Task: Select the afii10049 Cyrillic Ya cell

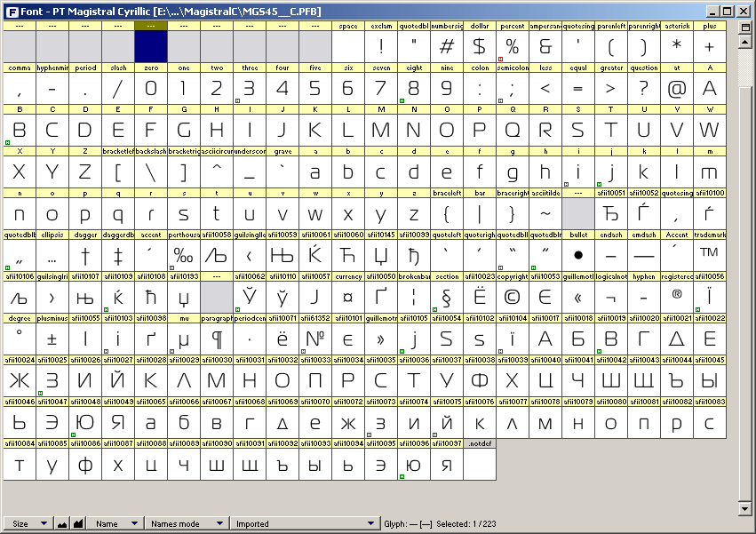Action: 118,423
